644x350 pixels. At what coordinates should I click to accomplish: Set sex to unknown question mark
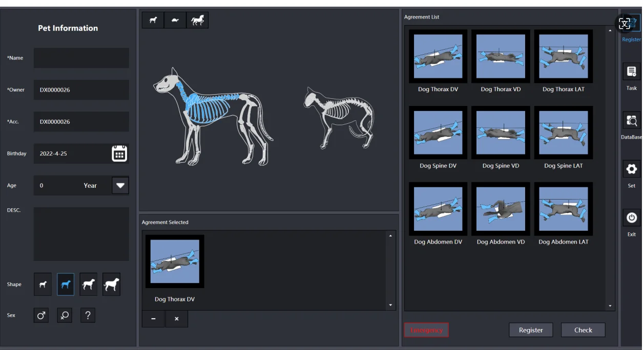88,316
